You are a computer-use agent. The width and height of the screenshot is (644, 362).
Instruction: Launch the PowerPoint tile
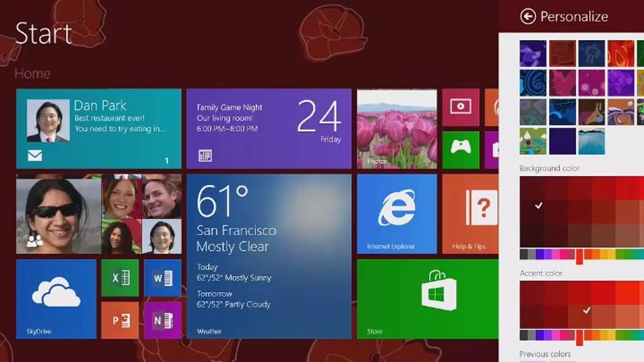click(120, 320)
